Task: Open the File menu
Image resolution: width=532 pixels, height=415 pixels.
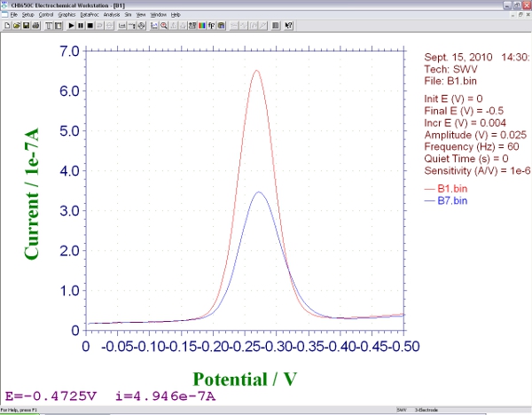Action: pyautogui.click(x=13, y=15)
